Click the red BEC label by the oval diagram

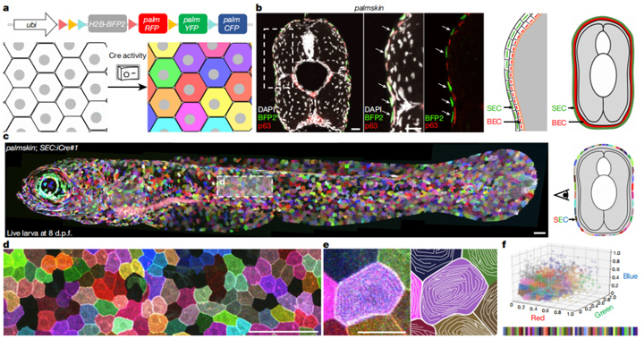[x=558, y=122]
